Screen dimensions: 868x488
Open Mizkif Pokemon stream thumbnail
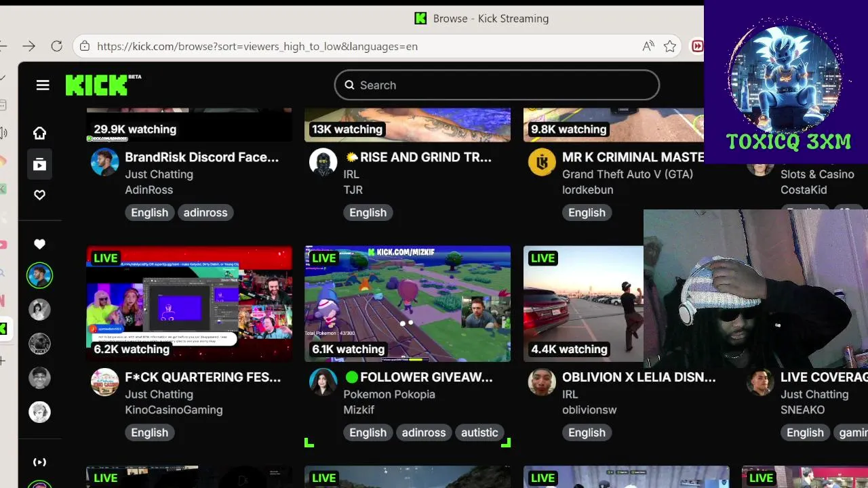click(408, 304)
